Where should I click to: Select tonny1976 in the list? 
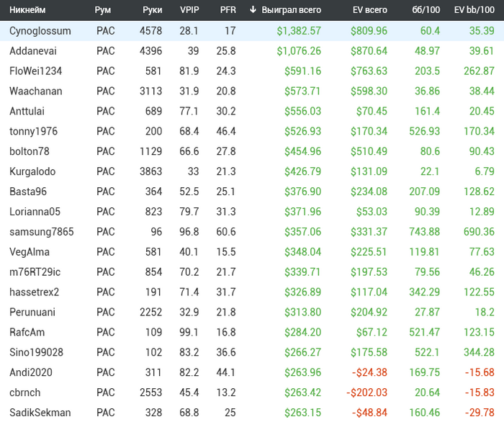tap(33, 132)
